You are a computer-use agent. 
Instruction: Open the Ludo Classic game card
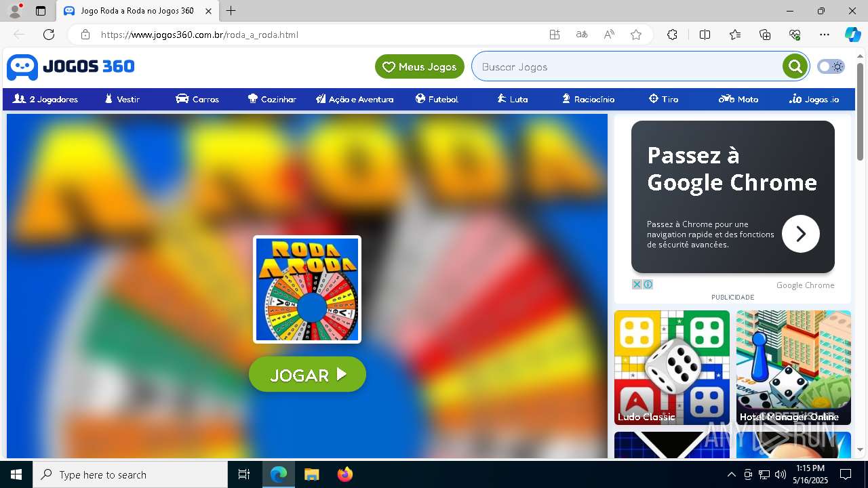pos(672,367)
